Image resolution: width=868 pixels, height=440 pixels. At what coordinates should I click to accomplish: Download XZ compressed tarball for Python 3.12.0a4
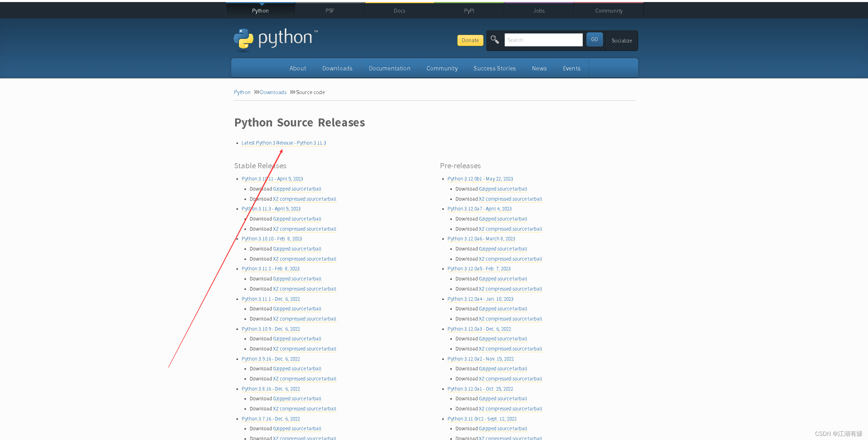pos(510,319)
